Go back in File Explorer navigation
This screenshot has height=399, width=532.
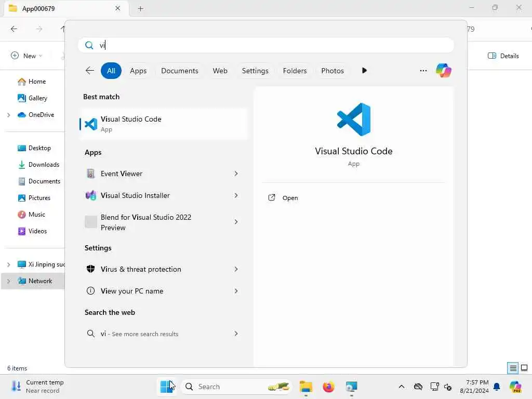click(14, 29)
